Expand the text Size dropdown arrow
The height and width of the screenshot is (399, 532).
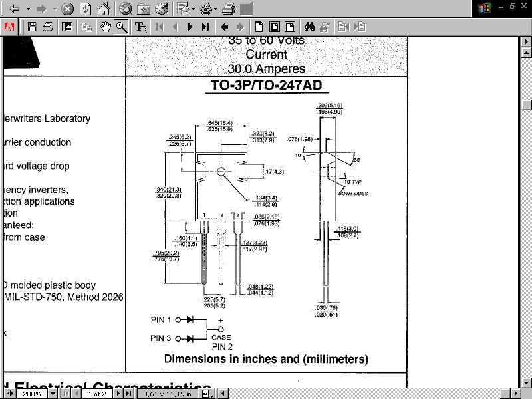(x=215, y=9)
